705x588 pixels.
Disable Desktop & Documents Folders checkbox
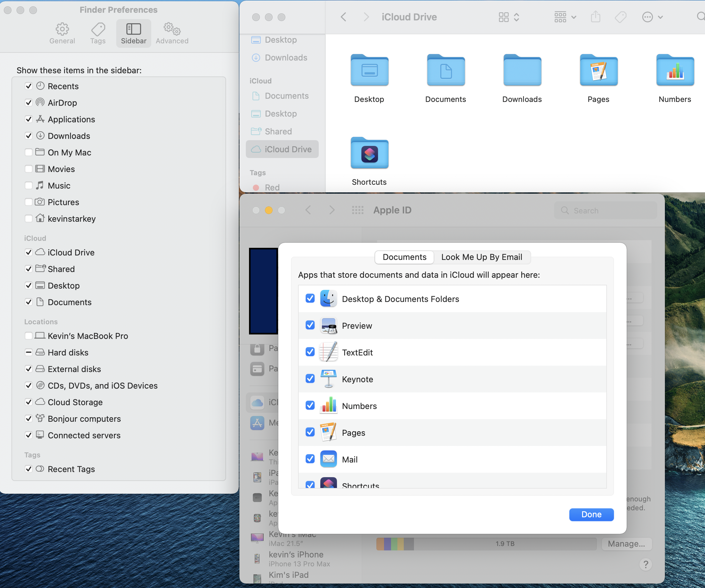[x=310, y=298]
